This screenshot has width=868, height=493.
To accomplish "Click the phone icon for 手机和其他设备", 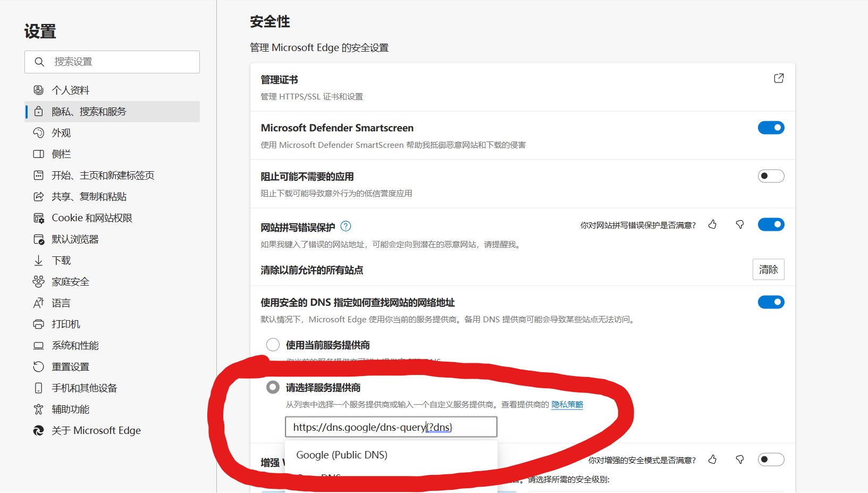I will [38, 388].
